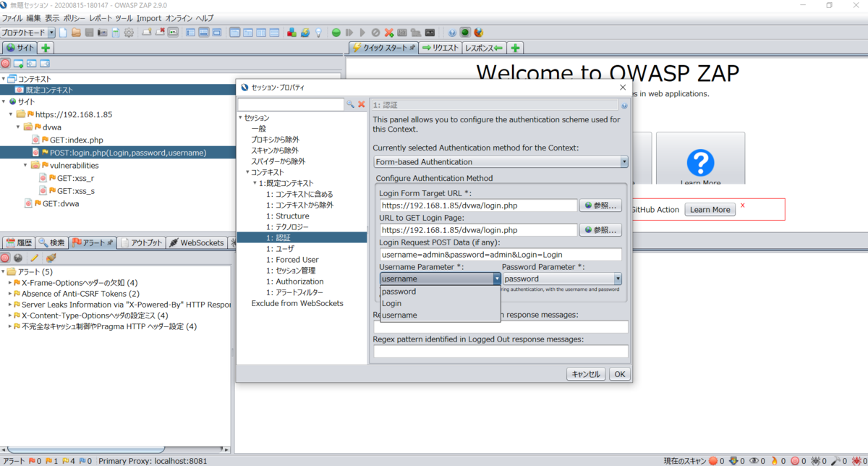This screenshot has height=466, width=868.
Task: Select '1: ユーザ' users item in tree
Action: click(281, 248)
